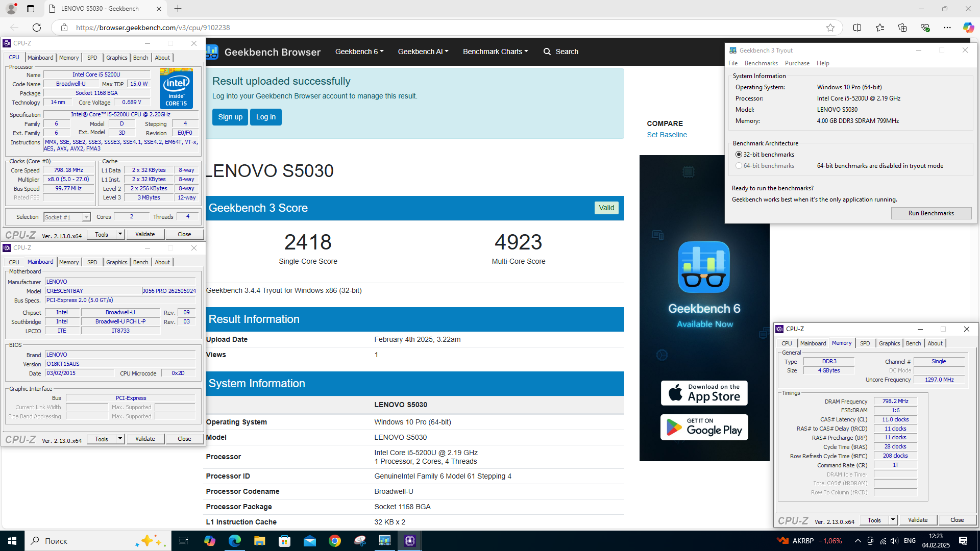This screenshot has height=551, width=980.
Task: Open Tools dropdown arrow in Mainboard CPU-Z window
Action: (120, 439)
